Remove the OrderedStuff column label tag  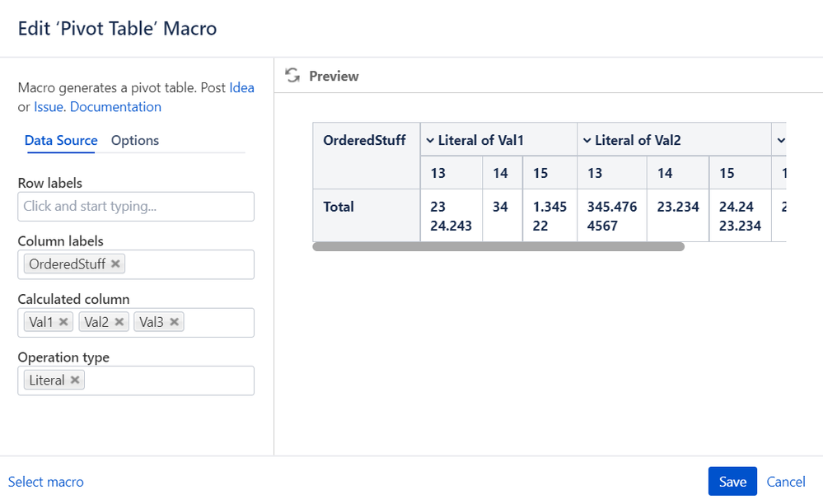(x=116, y=264)
